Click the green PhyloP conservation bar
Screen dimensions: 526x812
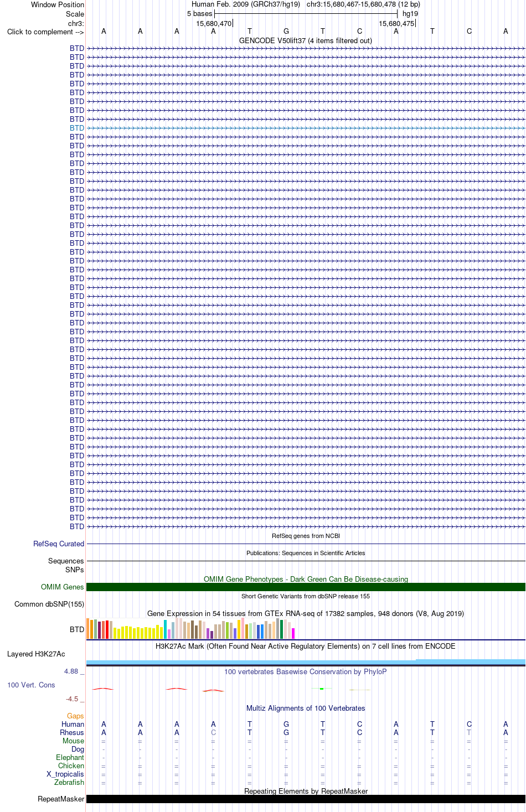(x=322, y=689)
